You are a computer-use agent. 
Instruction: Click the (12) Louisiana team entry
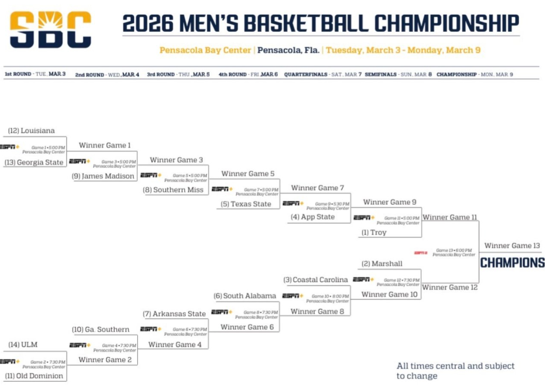31,131
